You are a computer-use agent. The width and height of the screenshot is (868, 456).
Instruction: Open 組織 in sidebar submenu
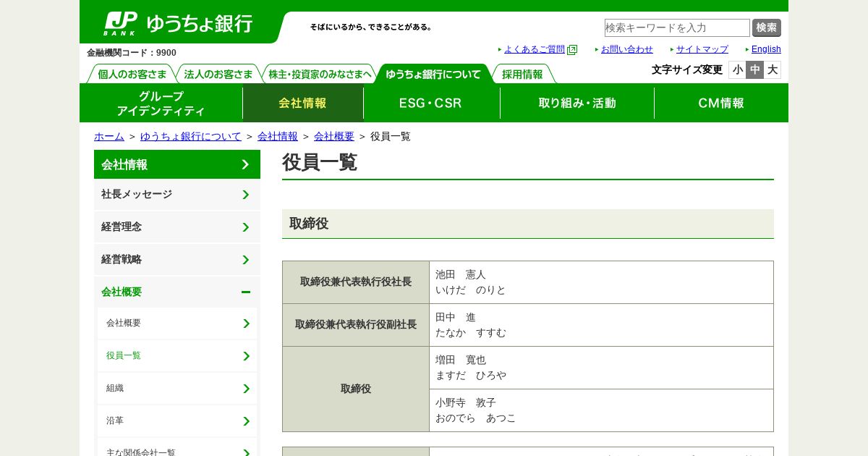(177, 389)
